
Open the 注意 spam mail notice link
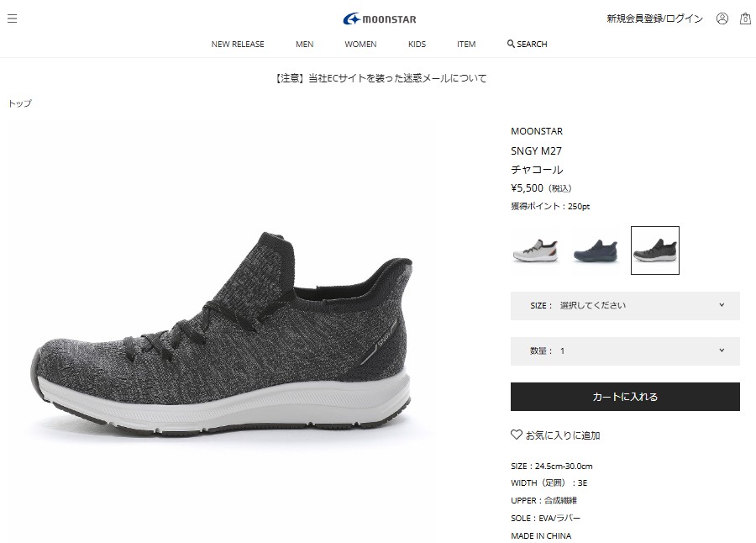tap(381, 78)
